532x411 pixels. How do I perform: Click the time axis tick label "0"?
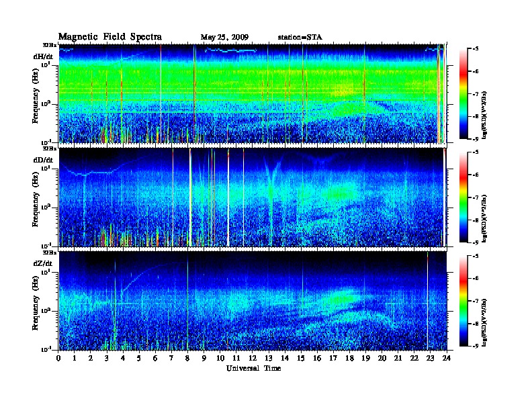pos(58,358)
